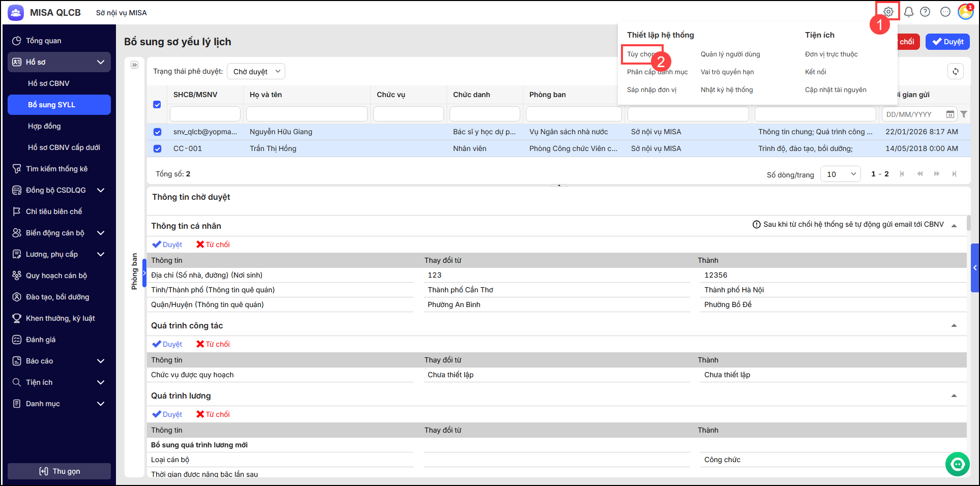Open the green chat support bubble
980x486 pixels.
(957, 464)
